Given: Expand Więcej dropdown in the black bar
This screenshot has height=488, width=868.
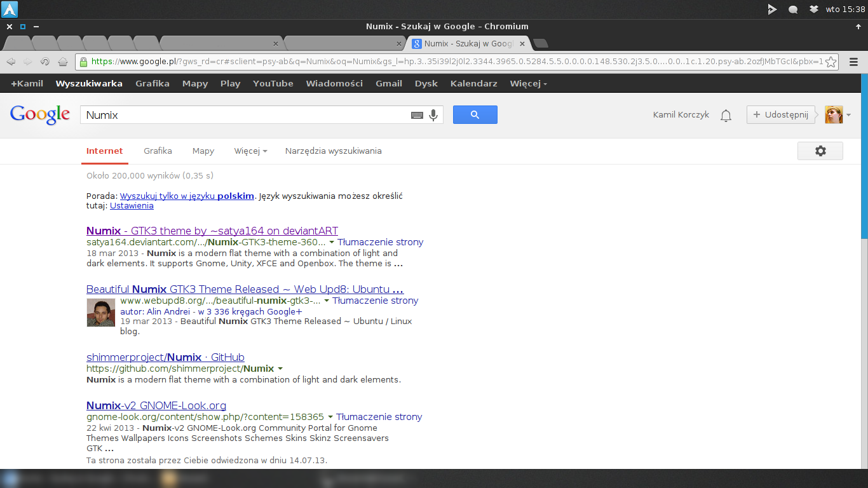Looking at the screenshot, I should point(529,83).
